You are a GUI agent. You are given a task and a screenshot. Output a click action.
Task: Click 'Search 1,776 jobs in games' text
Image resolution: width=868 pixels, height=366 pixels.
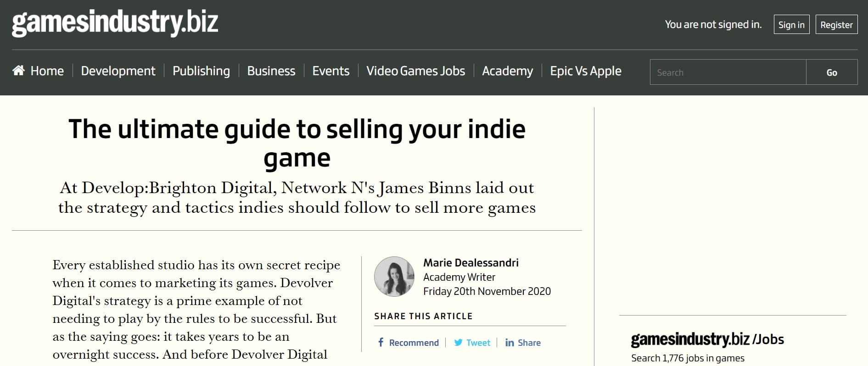click(x=688, y=358)
